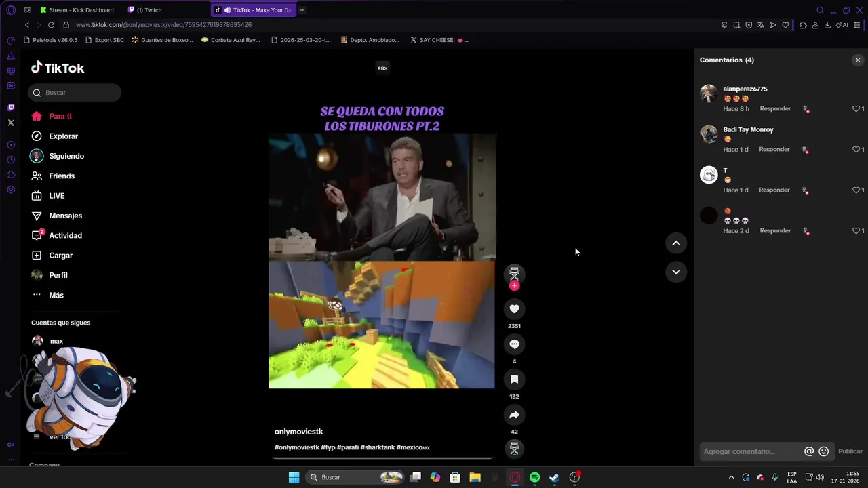Bookmark the video with the save icon

(514, 380)
